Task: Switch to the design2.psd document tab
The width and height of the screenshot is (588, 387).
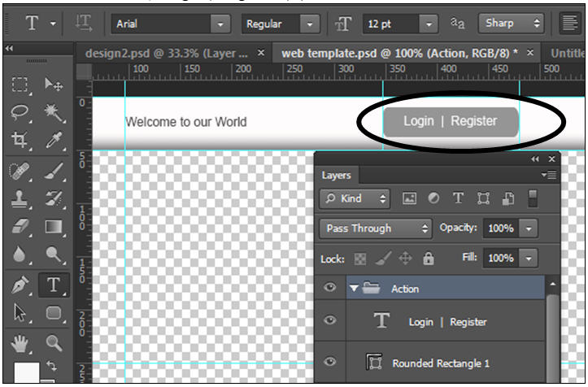Action: pos(166,53)
